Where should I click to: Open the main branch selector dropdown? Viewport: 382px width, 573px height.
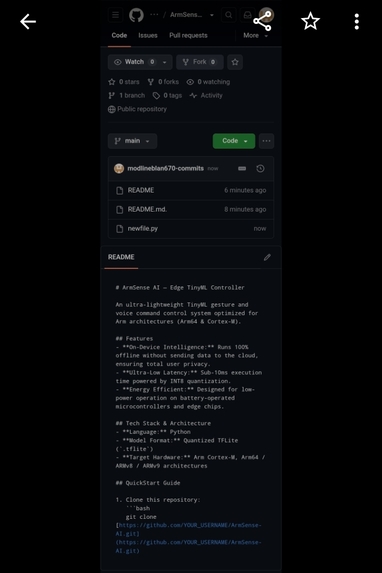point(133,141)
